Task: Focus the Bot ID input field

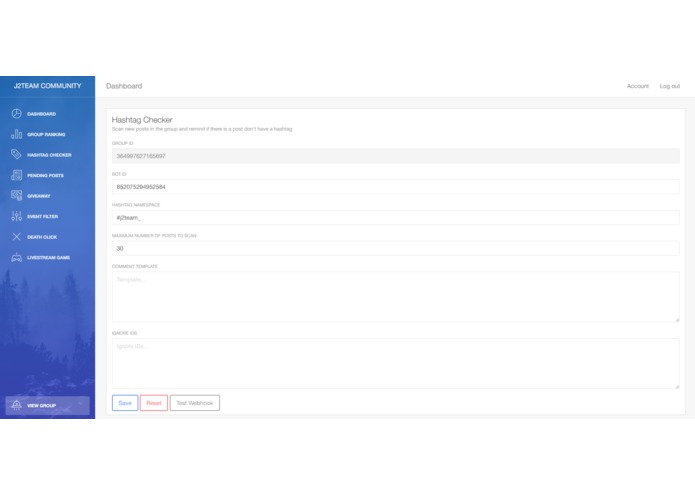Action: [x=395, y=187]
